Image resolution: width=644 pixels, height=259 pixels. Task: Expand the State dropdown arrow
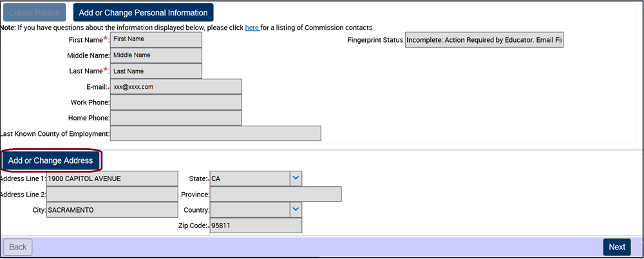point(296,178)
